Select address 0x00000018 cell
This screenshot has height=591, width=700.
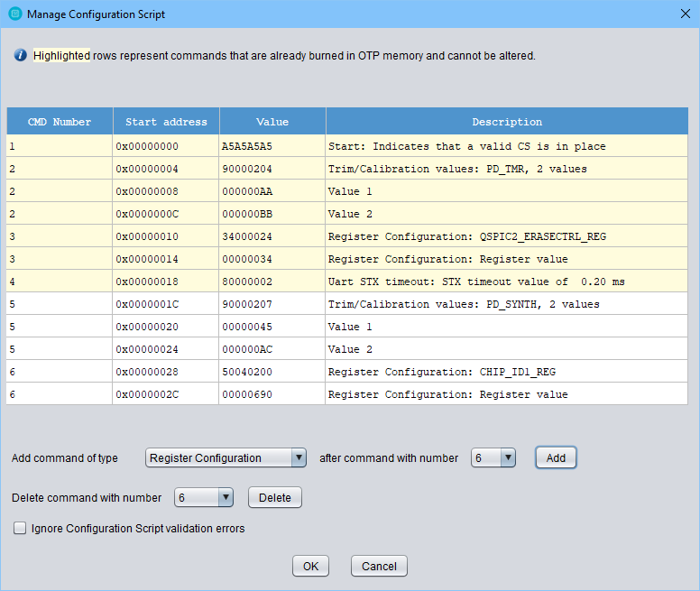point(166,282)
